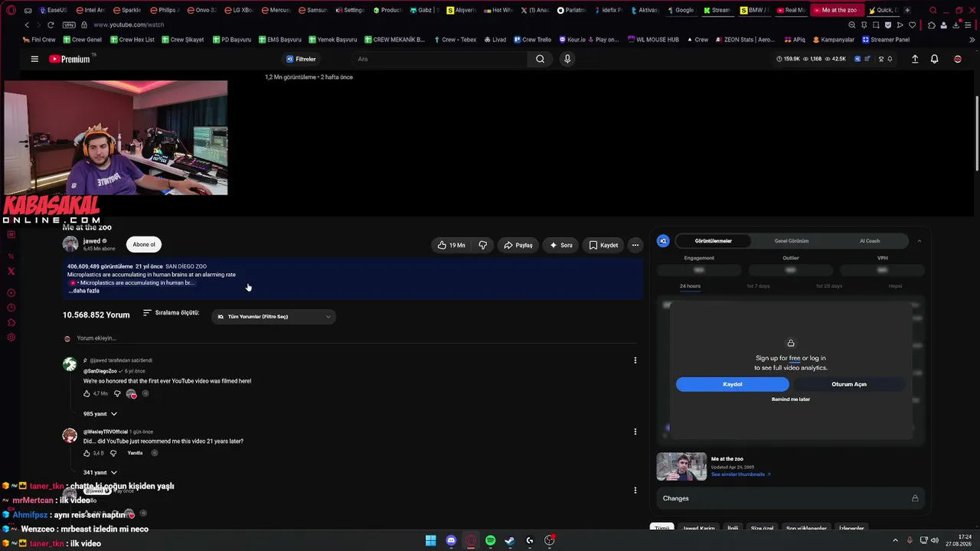The height and width of the screenshot is (551, 980).
Task: Open more actions (three dots) for the video
Action: point(635,245)
